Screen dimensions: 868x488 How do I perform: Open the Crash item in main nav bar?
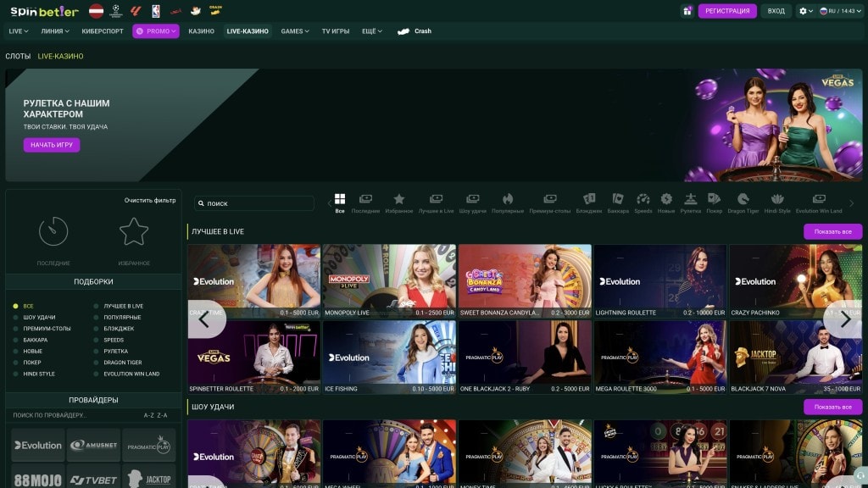(415, 31)
